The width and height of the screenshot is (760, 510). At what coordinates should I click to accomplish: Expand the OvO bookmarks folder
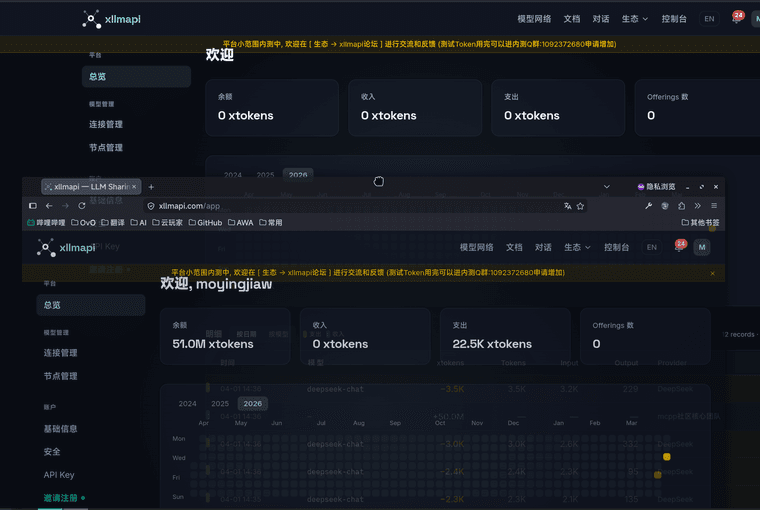[83, 223]
